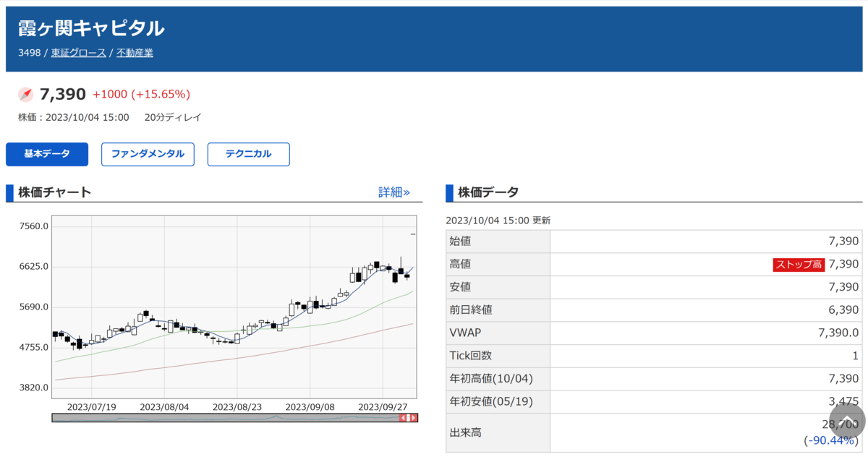Click the 年初高値(10/04) row label
868x457 pixels.
click(x=490, y=379)
